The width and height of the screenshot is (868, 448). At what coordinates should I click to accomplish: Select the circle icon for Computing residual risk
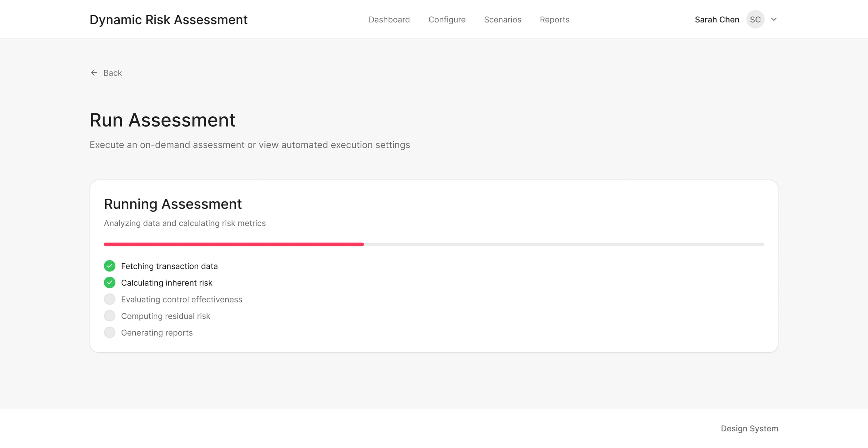[x=109, y=316]
